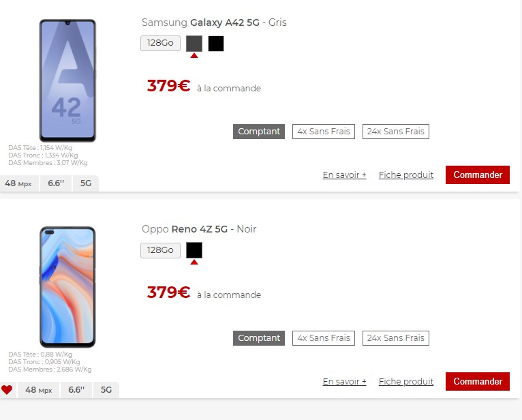
Task: Open Fiche produit for Oppo Reno 4Z
Action: click(406, 381)
